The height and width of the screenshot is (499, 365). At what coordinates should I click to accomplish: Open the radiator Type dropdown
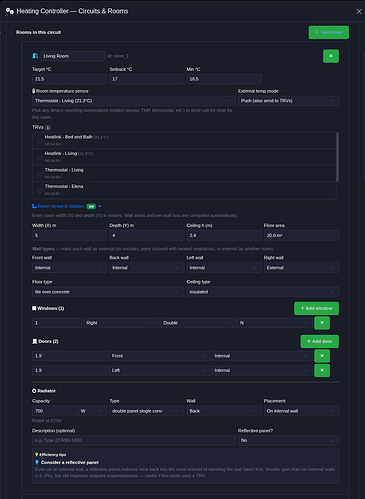coord(147,411)
